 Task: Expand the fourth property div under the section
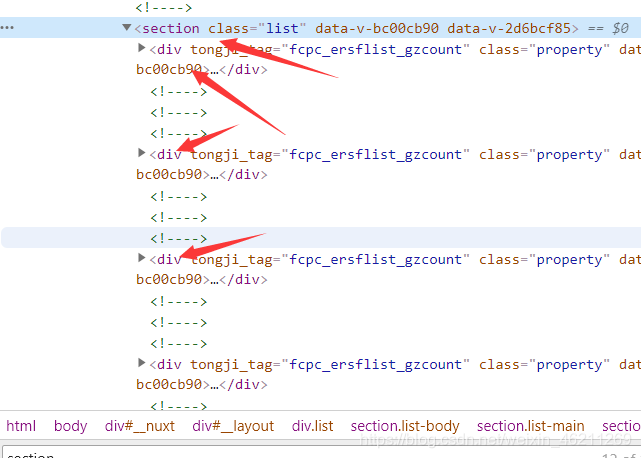pos(141,363)
